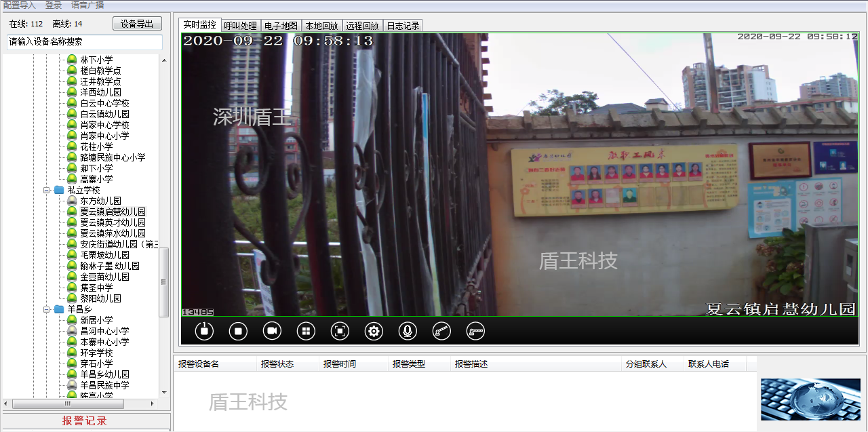Viewport: 868px width, 432px height.
Task: Open the 语音广播 menu
Action: 87,5
